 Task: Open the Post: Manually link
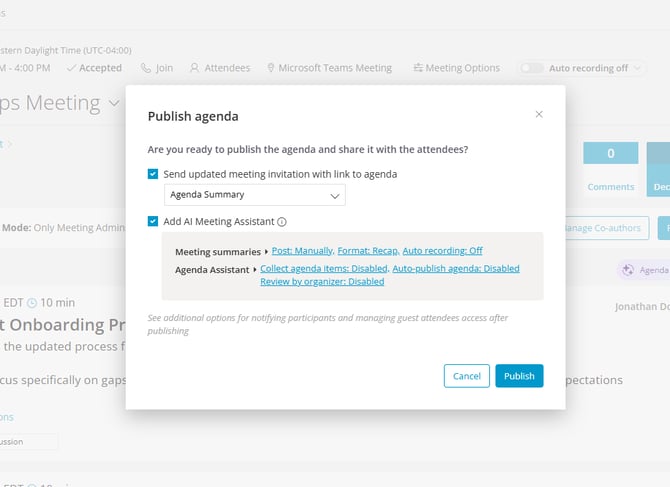click(x=302, y=251)
